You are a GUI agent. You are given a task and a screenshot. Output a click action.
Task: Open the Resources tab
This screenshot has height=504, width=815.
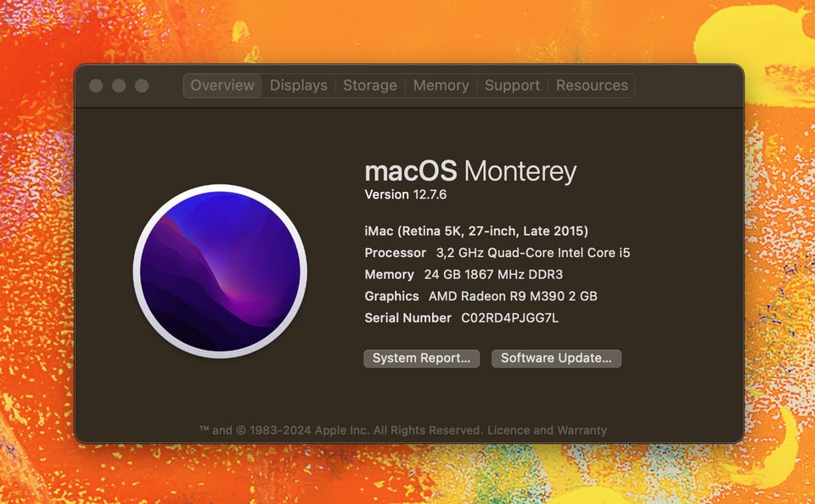[592, 86]
